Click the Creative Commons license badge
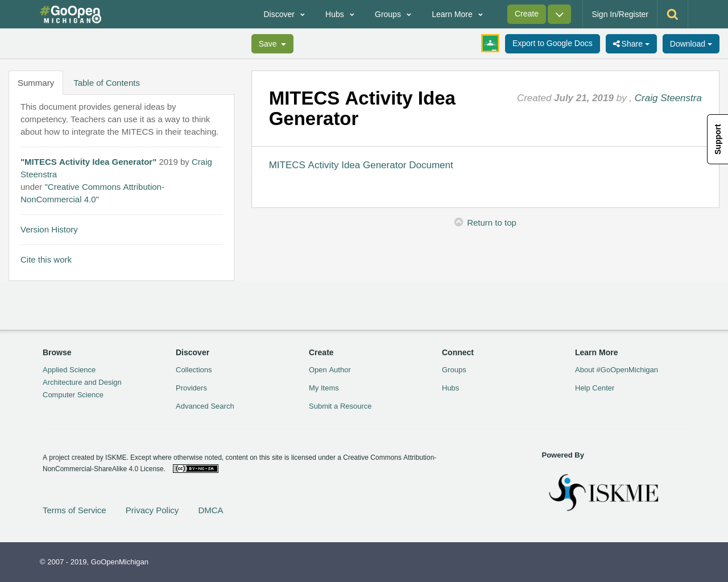The width and height of the screenshot is (728, 582). 195,468
